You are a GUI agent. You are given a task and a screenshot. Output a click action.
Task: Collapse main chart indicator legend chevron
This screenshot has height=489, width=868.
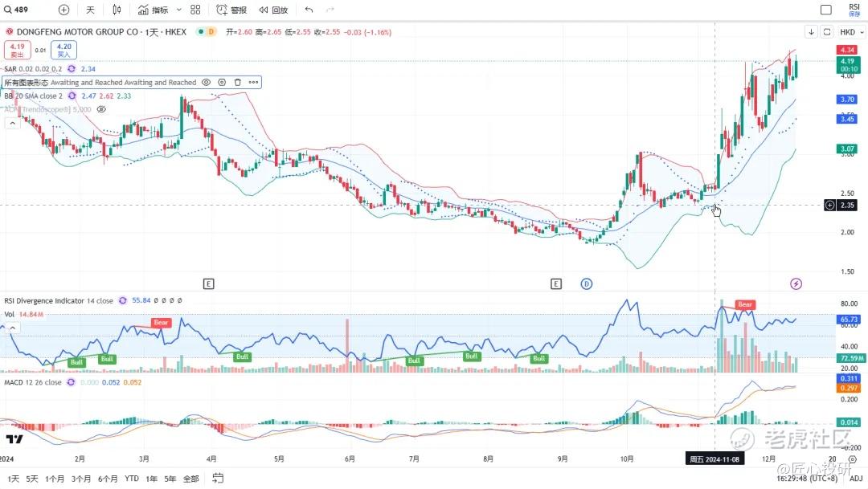click(12, 124)
